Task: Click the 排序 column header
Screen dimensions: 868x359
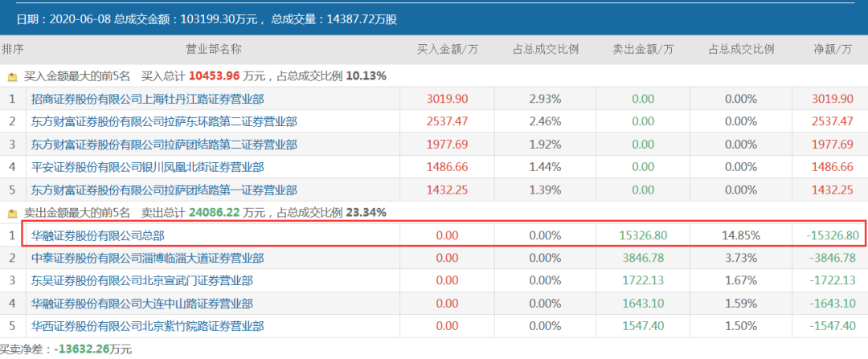Action: [x=13, y=49]
